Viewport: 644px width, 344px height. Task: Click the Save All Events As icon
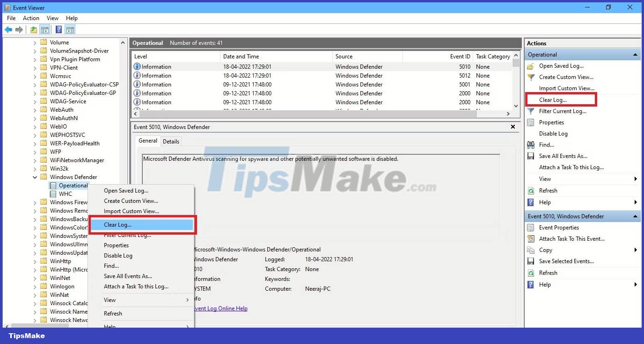tap(532, 156)
